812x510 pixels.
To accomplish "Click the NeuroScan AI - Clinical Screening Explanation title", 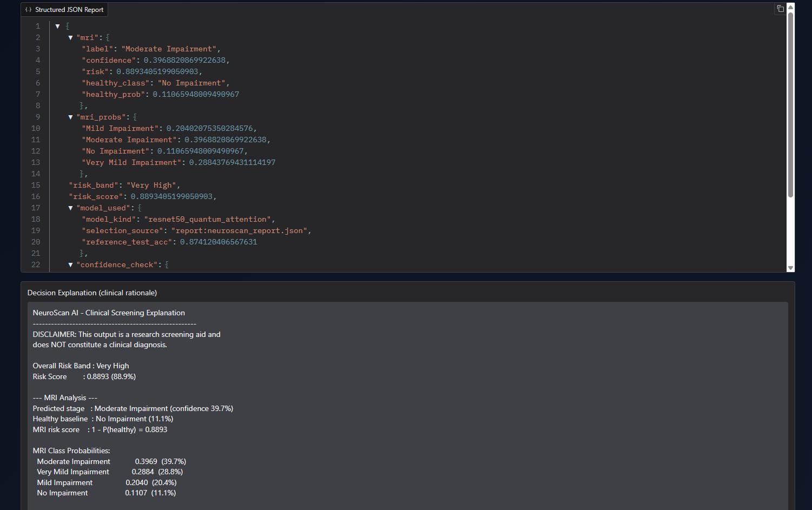I will point(109,313).
